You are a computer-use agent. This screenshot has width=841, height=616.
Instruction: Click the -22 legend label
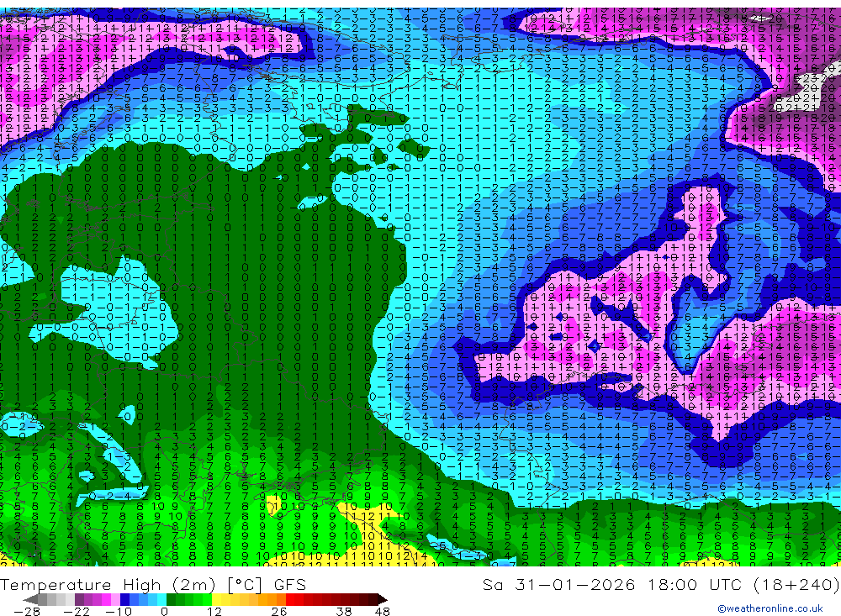click(x=77, y=612)
